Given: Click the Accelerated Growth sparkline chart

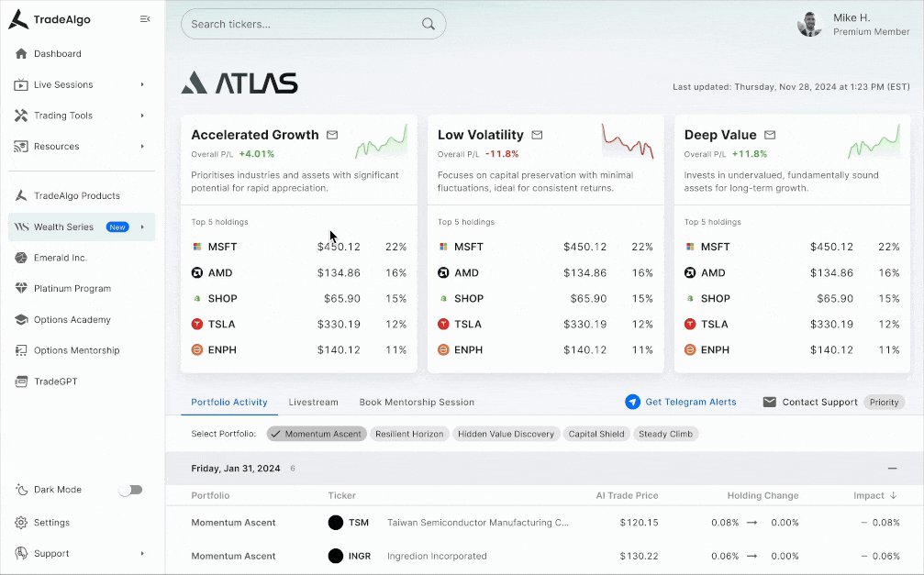Looking at the screenshot, I should [382, 141].
